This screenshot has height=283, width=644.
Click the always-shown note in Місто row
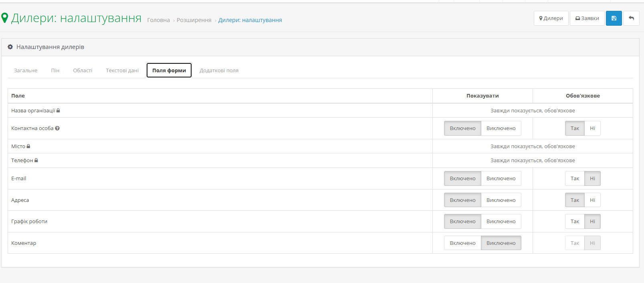pyautogui.click(x=533, y=146)
